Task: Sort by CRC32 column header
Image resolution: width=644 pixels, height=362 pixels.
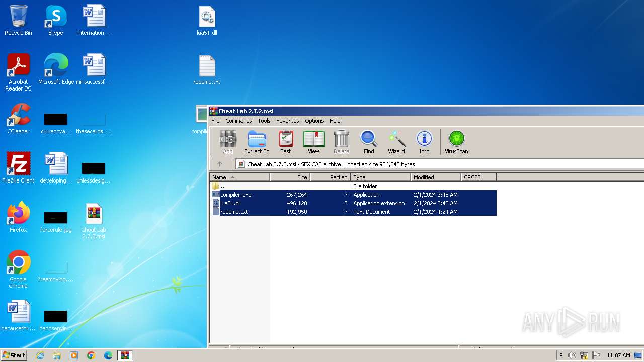Action: click(x=479, y=177)
